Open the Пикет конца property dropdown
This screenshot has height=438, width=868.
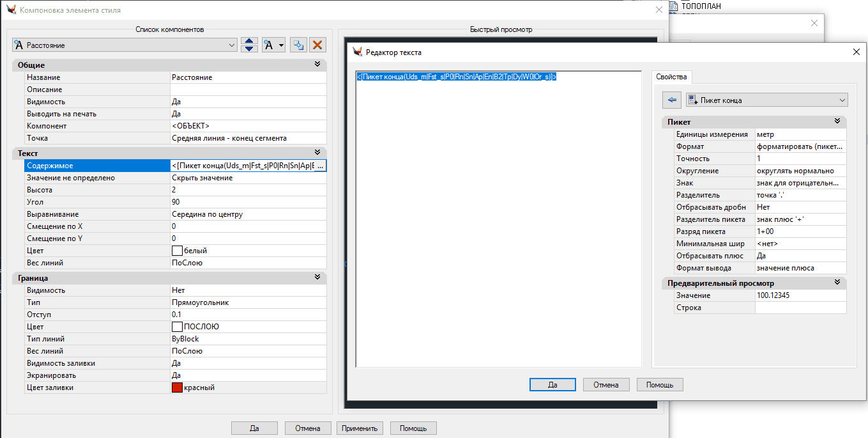click(842, 100)
